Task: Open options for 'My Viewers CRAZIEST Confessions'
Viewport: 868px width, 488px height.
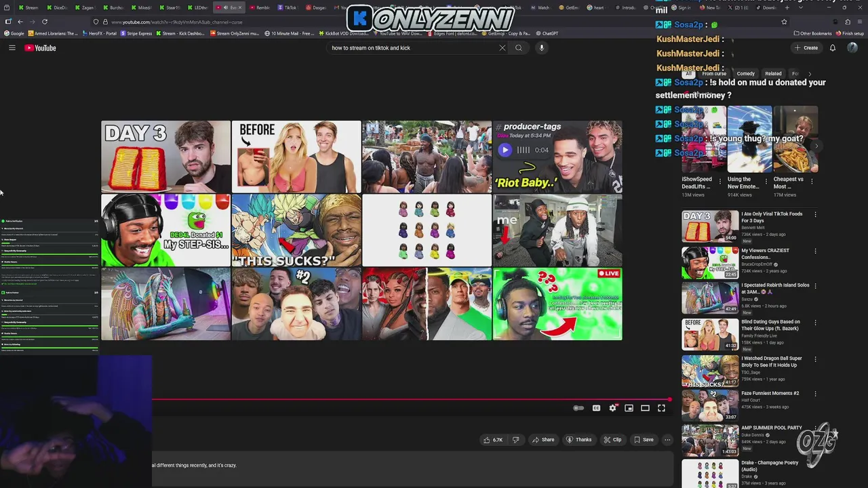Action: tap(815, 251)
